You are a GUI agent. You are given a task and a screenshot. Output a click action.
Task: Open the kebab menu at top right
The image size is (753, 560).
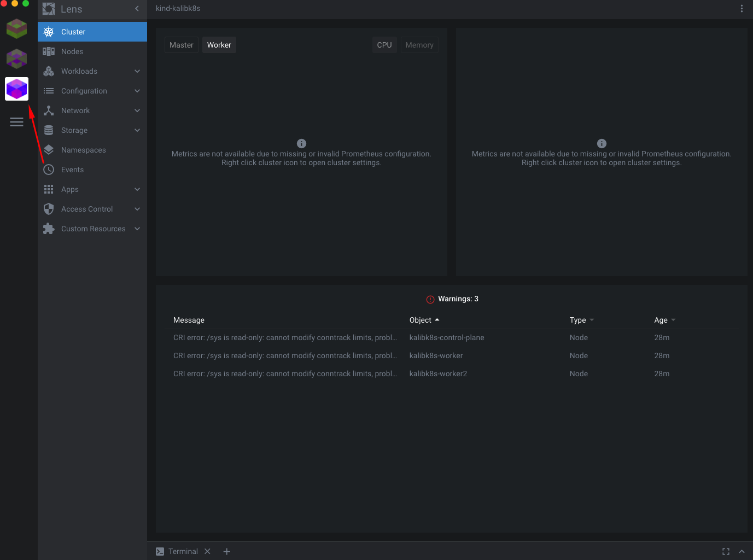742,9
